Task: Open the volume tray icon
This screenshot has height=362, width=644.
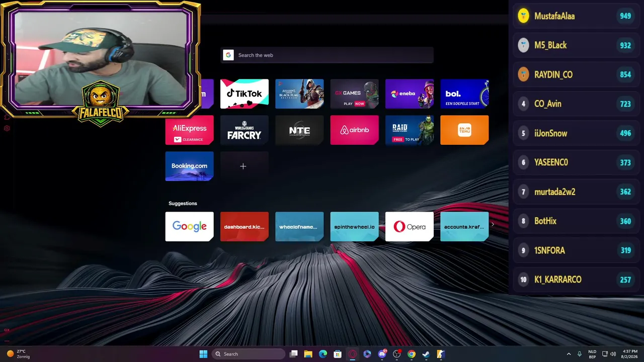Action: 613,354
